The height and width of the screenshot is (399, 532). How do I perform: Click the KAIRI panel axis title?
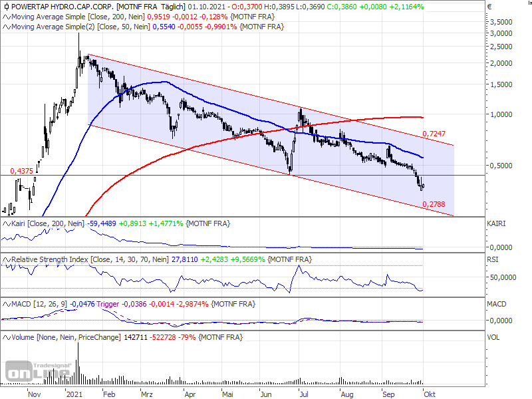(x=496, y=224)
